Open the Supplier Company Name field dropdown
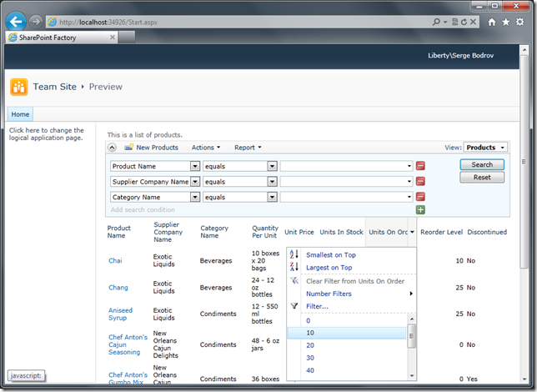This screenshot has height=392, width=537. [x=195, y=182]
